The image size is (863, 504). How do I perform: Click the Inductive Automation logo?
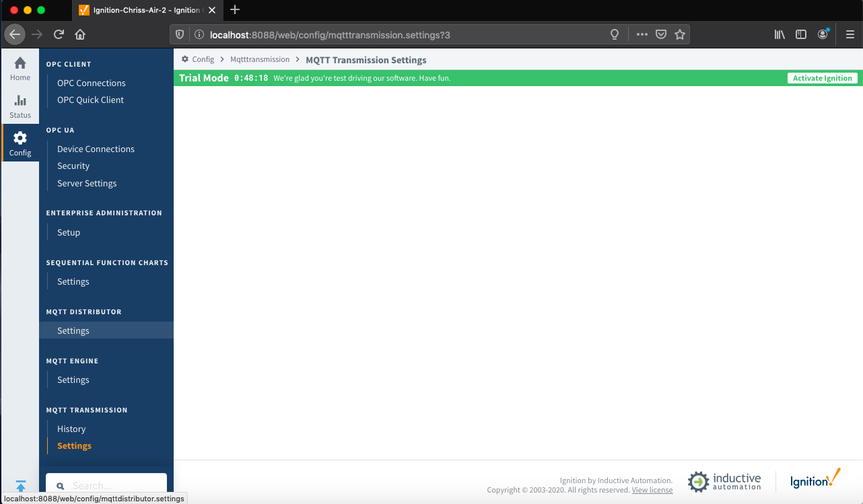pos(724,481)
